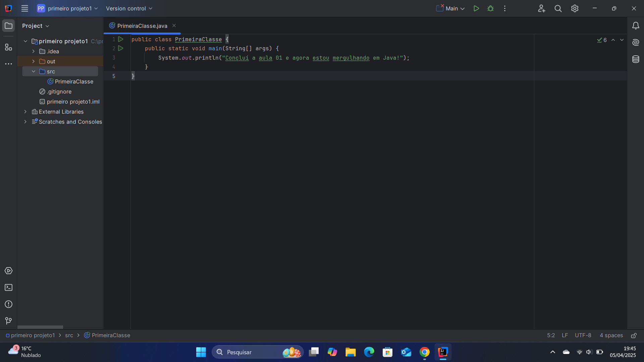The image size is (644, 362).
Task: Expand External Libraries node
Action: pyautogui.click(x=25, y=112)
